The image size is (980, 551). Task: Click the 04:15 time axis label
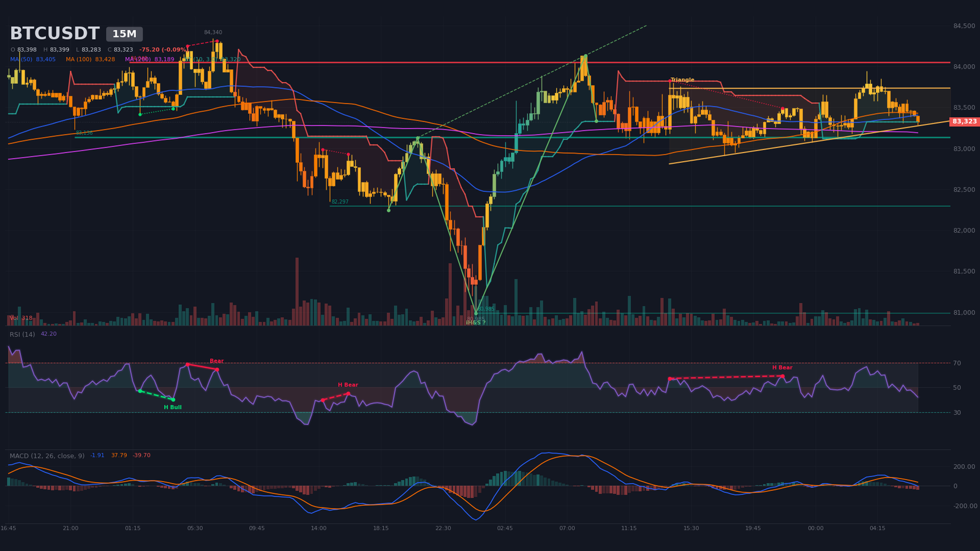coord(877,528)
